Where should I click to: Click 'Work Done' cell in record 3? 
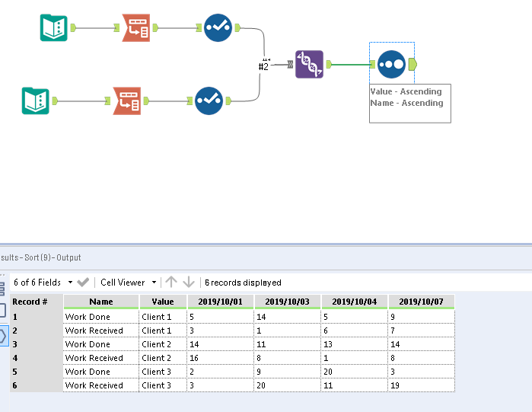click(x=101, y=344)
